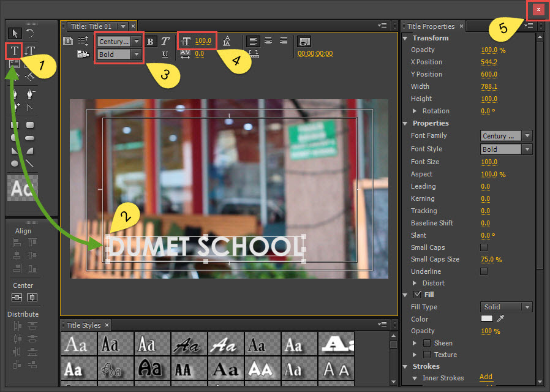Expand the Rotation property
This screenshot has height=392, width=550.
(415, 111)
